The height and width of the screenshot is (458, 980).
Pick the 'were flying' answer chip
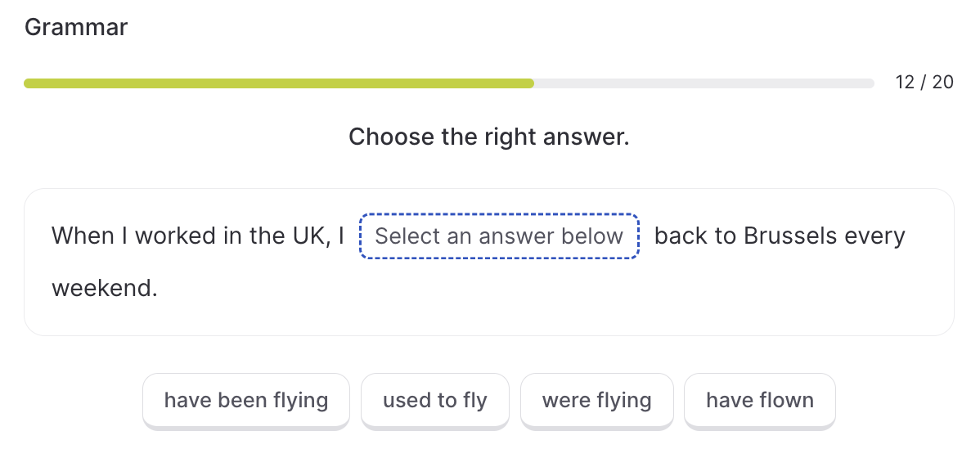[x=597, y=401]
